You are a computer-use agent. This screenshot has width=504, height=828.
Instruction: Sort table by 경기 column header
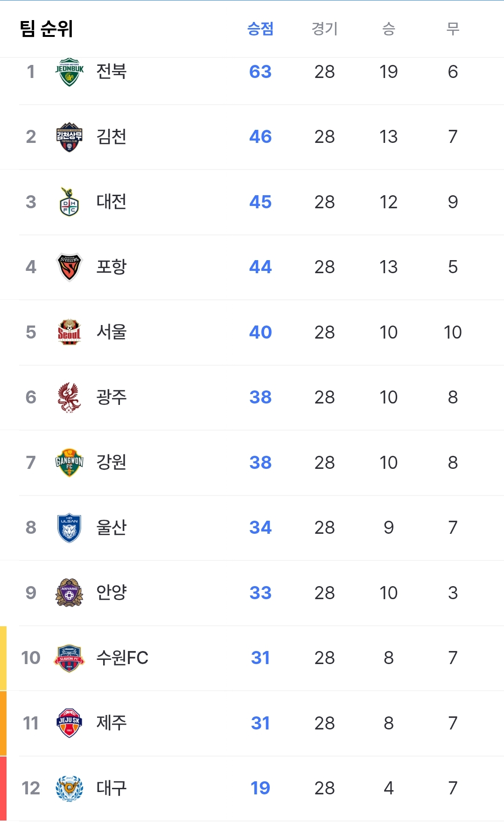pos(324,29)
